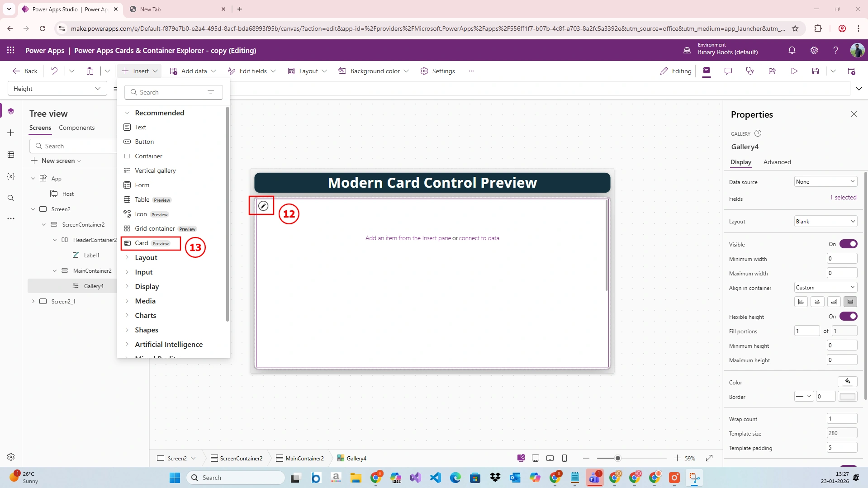
Task: Toggle the Flexible height switch
Action: 848,317
